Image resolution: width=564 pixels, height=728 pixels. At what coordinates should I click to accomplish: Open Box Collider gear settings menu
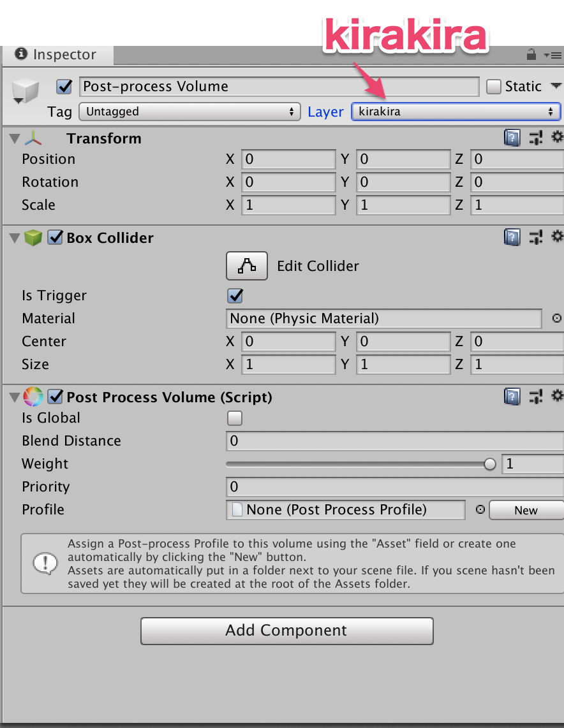(557, 236)
